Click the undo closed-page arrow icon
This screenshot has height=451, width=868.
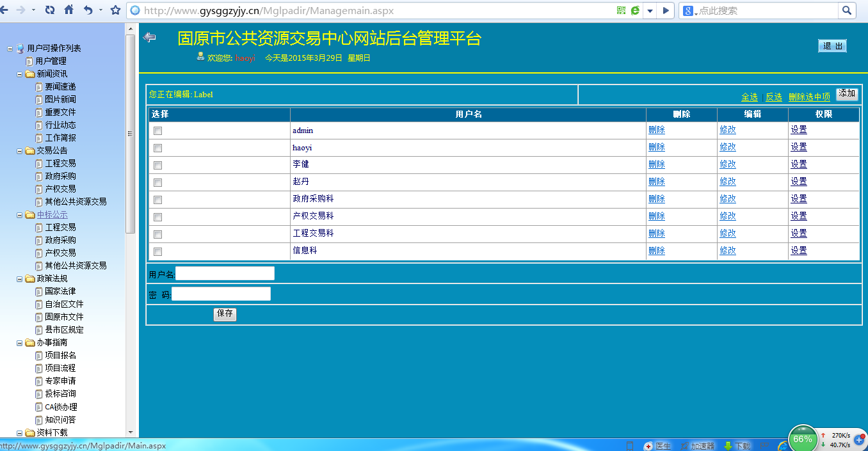click(x=88, y=10)
